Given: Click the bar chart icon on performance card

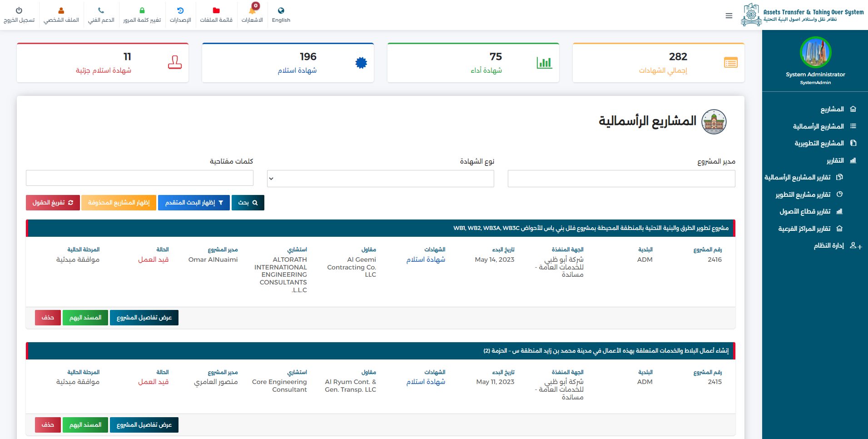Looking at the screenshot, I should click(544, 63).
